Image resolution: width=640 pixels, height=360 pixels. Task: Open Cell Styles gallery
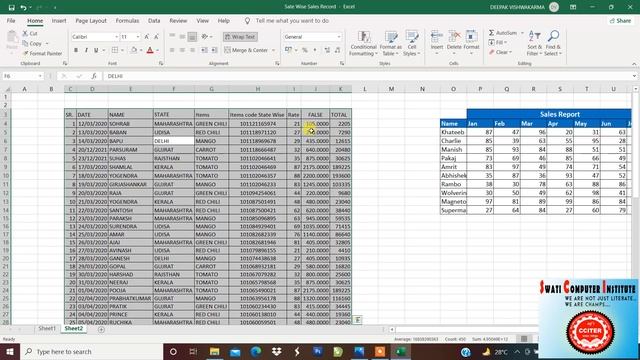click(x=411, y=43)
